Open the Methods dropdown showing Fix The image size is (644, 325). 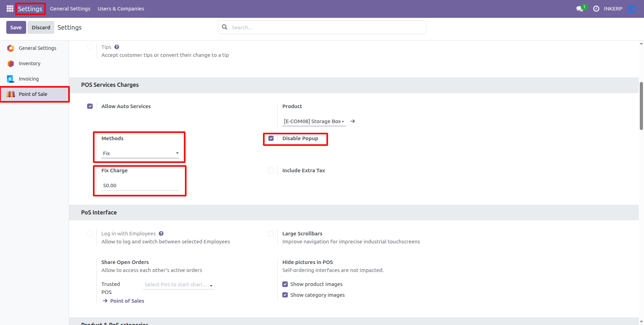pyautogui.click(x=140, y=153)
